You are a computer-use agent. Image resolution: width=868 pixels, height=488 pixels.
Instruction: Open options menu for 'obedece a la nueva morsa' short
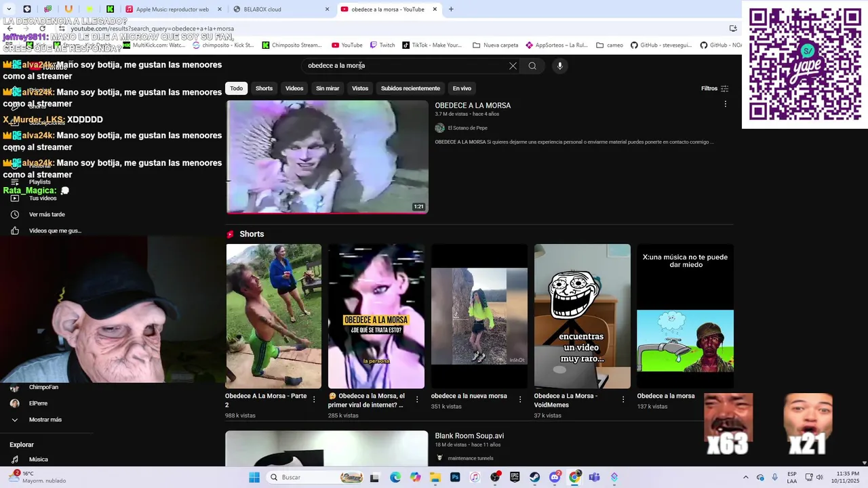pos(520,400)
